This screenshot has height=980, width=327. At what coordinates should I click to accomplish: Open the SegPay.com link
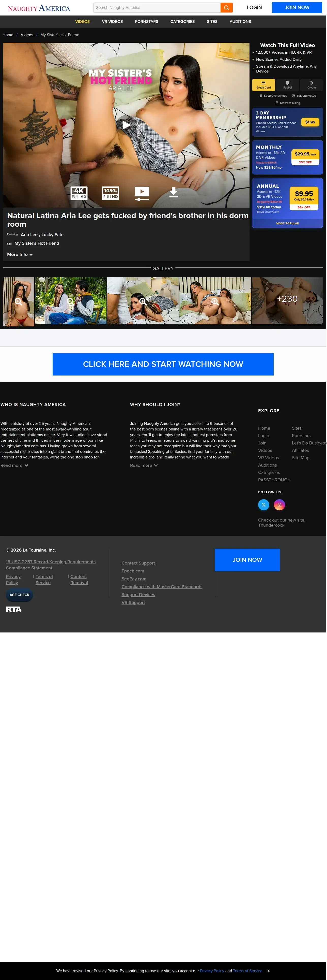pyautogui.click(x=134, y=579)
